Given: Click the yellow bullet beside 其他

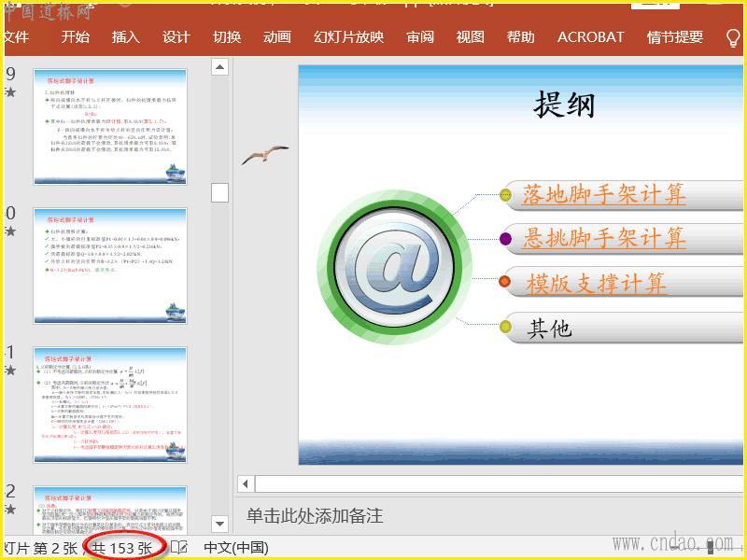Looking at the screenshot, I should 505,327.
